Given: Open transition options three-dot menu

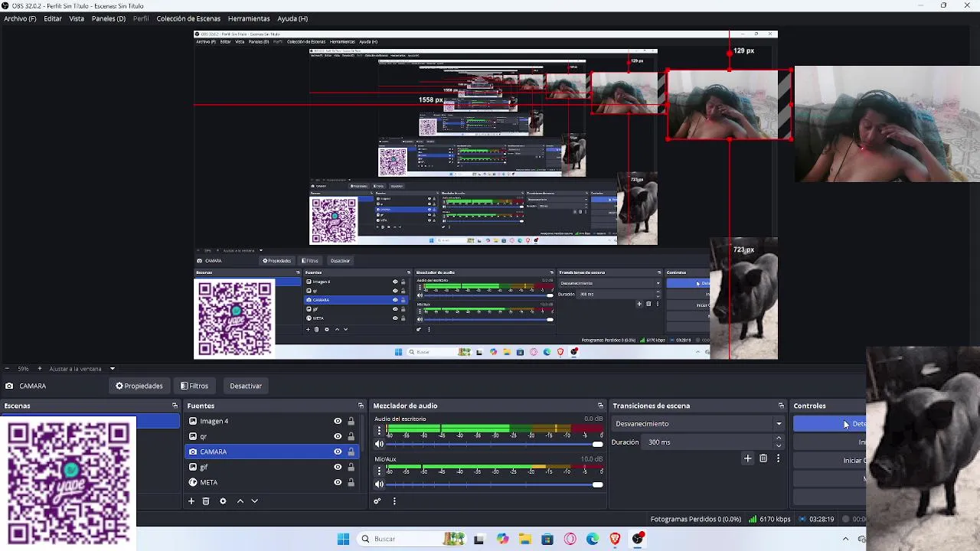Looking at the screenshot, I should pos(778,458).
